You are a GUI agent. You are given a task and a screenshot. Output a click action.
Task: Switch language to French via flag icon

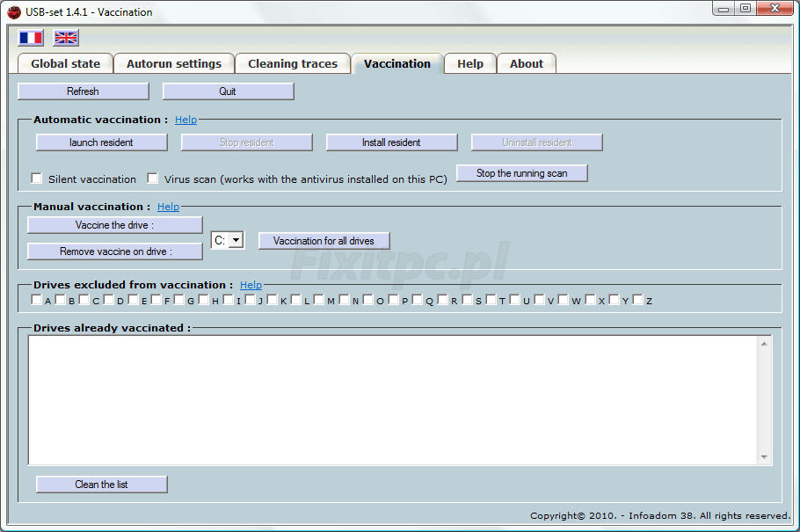click(31, 38)
